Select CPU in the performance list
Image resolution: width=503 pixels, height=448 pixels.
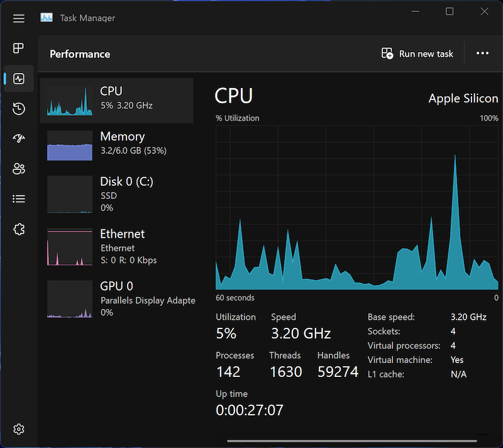coord(117,101)
